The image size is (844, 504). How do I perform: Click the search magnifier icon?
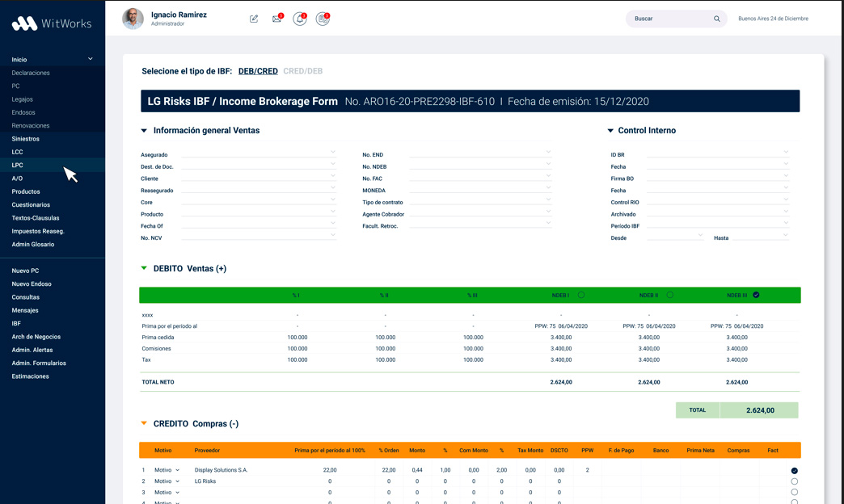coord(716,19)
